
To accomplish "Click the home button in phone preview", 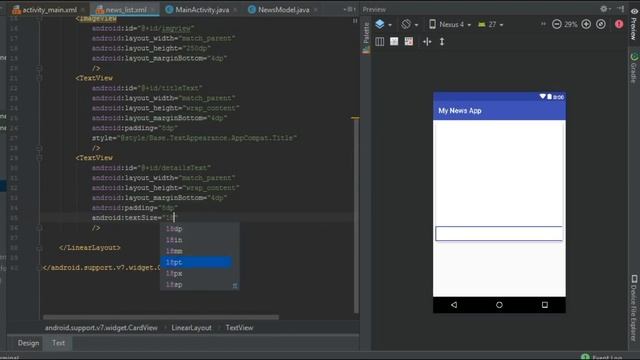I will coord(499,305).
